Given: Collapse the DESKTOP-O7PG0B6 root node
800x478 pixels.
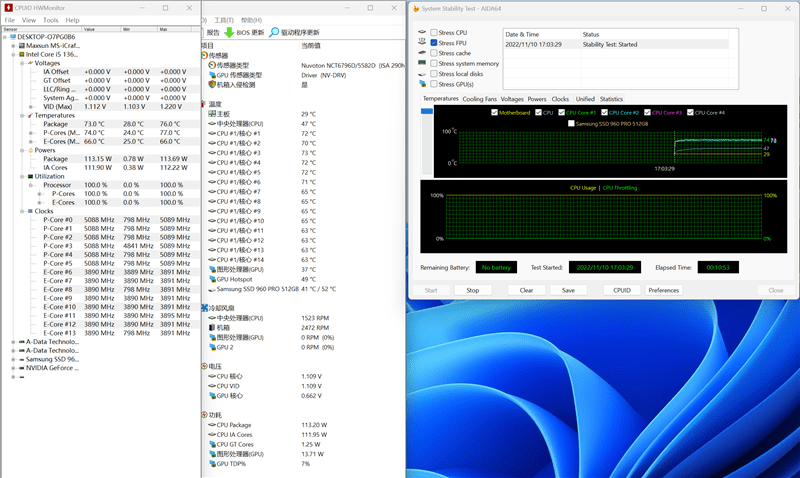Looking at the screenshot, I should coord(5,37).
